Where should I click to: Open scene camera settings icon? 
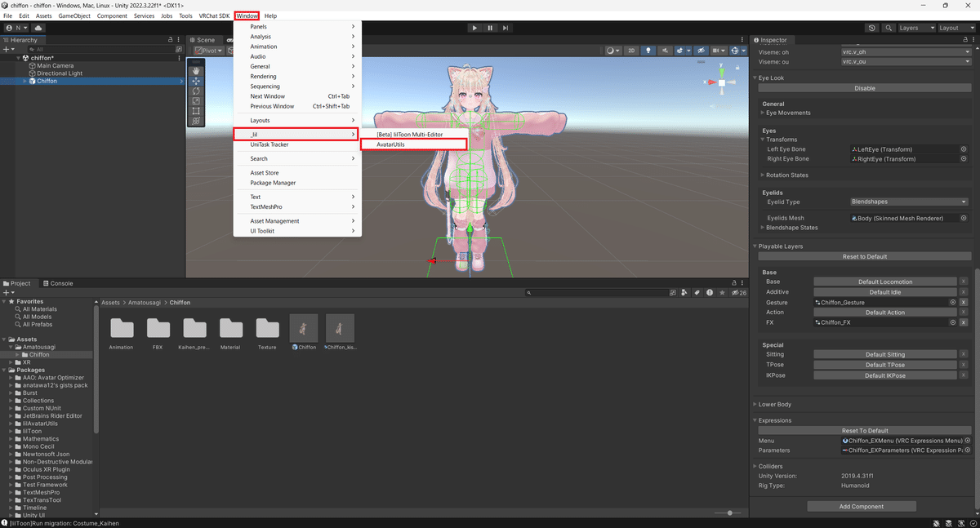pyautogui.click(x=718, y=51)
